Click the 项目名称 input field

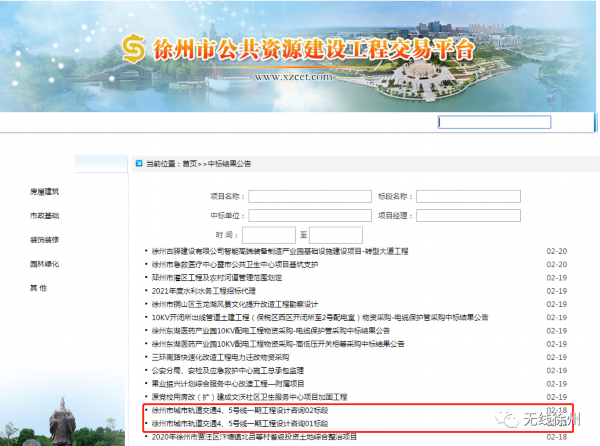tap(310, 196)
